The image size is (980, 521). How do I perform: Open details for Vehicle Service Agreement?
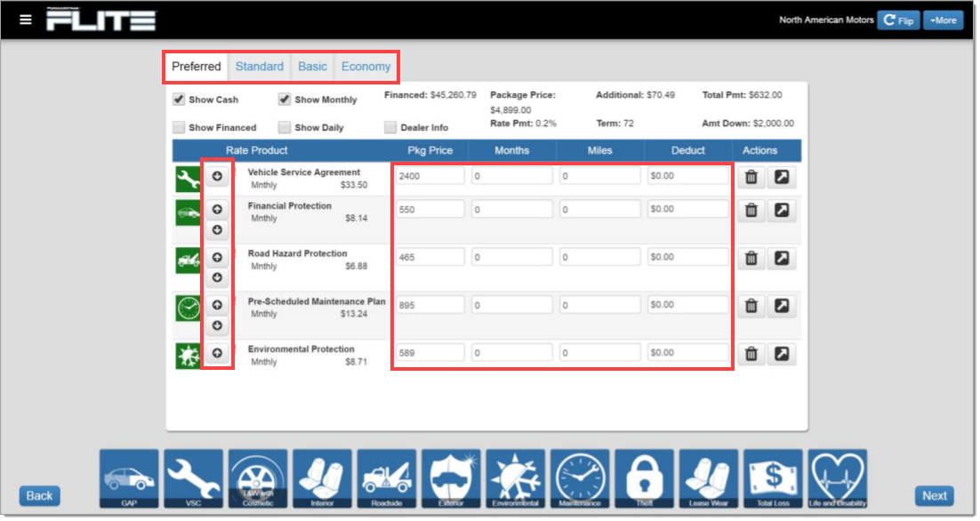782,178
